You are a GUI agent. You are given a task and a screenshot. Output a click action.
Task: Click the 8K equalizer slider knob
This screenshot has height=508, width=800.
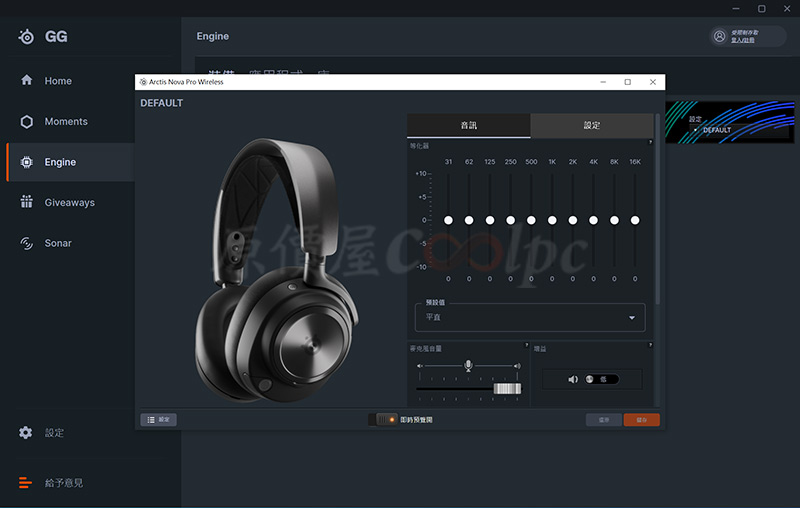click(x=614, y=220)
